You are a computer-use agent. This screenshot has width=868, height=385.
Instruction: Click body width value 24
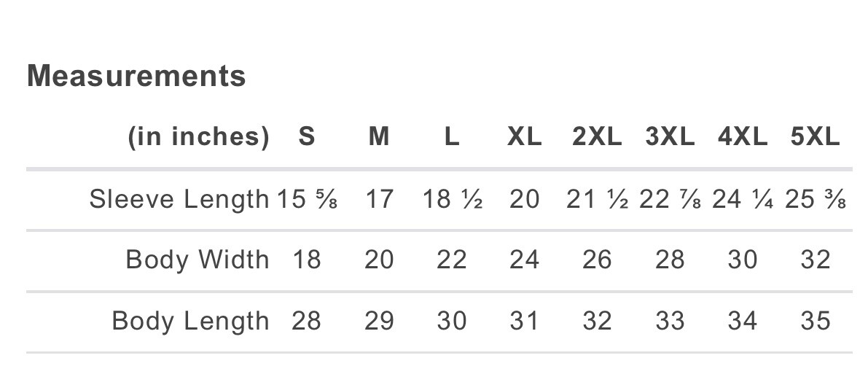[x=525, y=260]
